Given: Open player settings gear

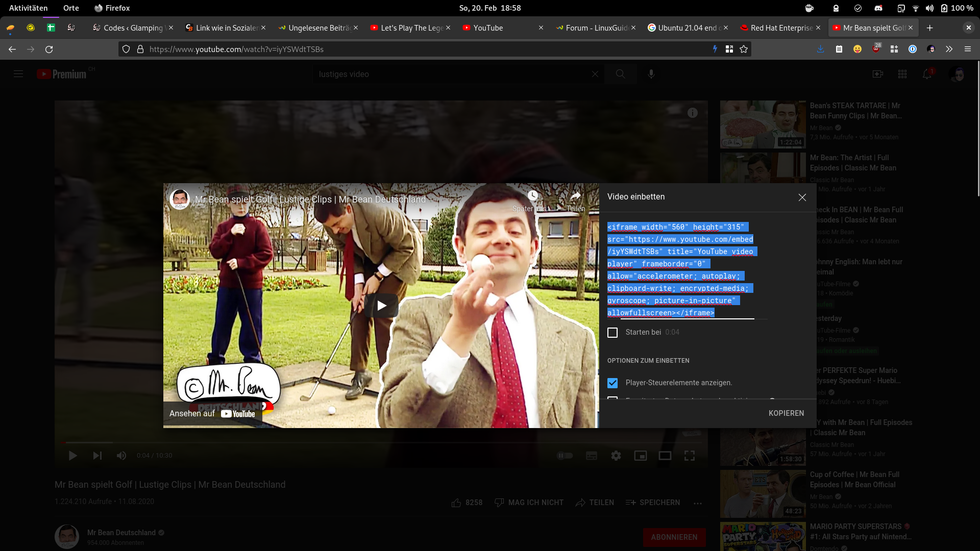Looking at the screenshot, I should pos(616,456).
